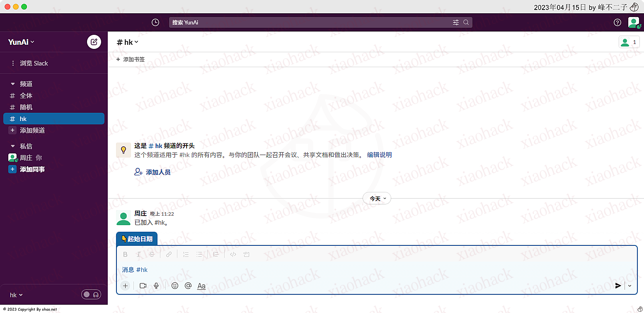This screenshot has height=313, width=644.
Task: Insert a link via the link icon
Action: pyautogui.click(x=169, y=255)
